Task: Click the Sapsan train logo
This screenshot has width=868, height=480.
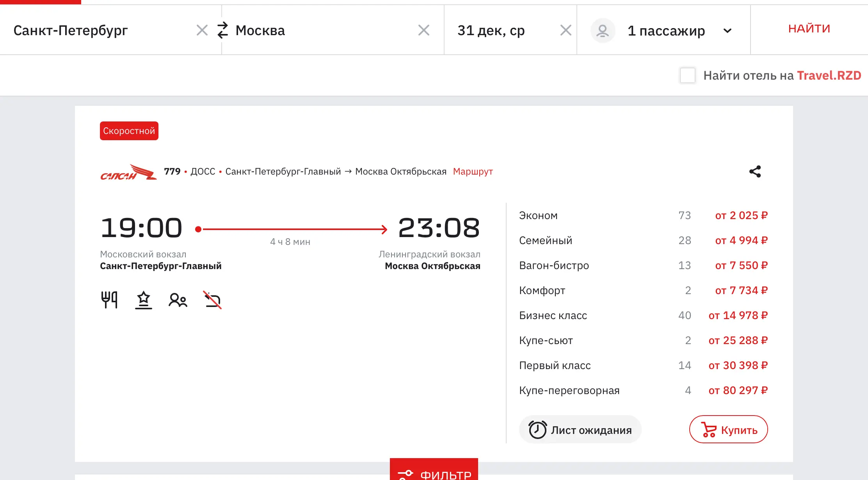Action: click(128, 172)
